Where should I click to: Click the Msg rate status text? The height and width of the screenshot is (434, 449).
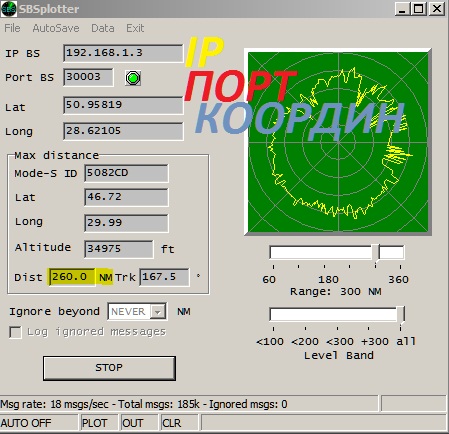[144, 404]
